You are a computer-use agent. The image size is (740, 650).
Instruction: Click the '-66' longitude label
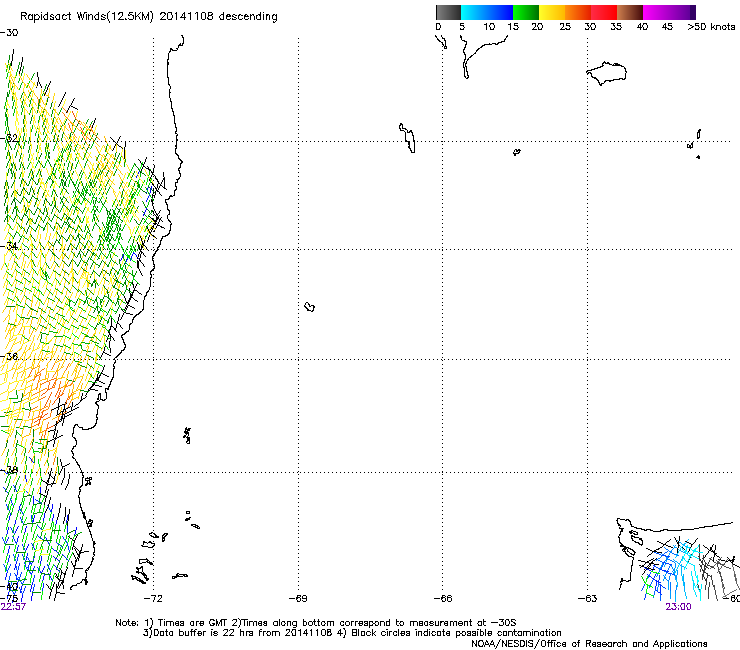click(x=443, y=598)
